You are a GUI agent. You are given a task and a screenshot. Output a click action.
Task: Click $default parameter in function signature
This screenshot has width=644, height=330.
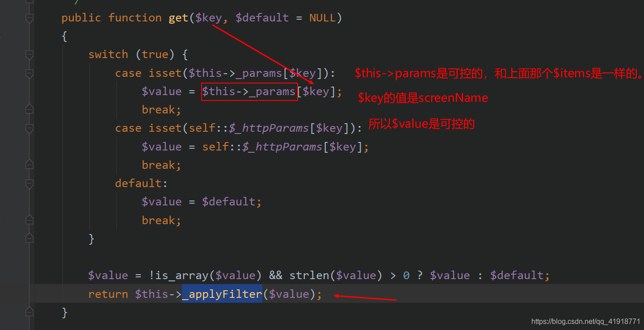262,18
